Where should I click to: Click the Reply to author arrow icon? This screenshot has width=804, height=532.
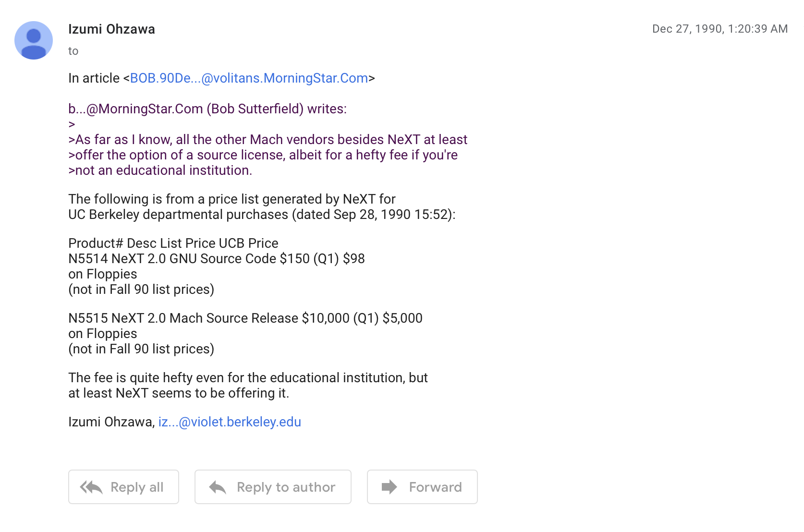[x=218, y=487]
